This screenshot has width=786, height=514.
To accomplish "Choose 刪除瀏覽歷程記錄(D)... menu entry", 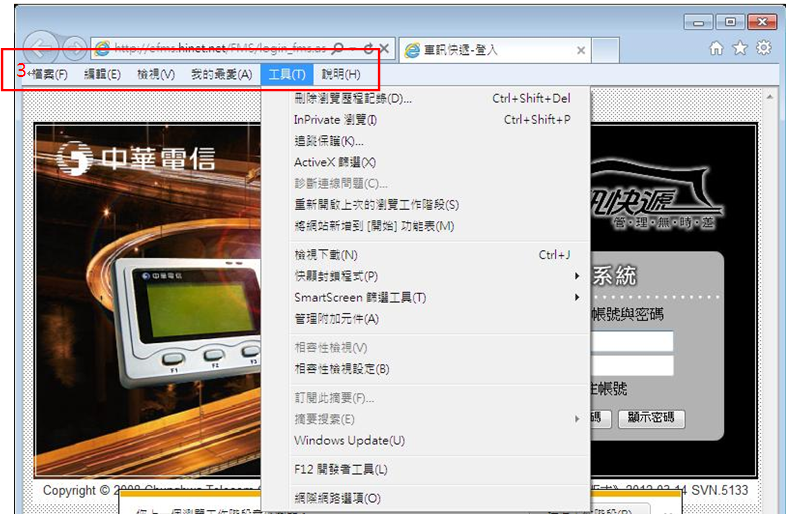I will coord(426,98).
